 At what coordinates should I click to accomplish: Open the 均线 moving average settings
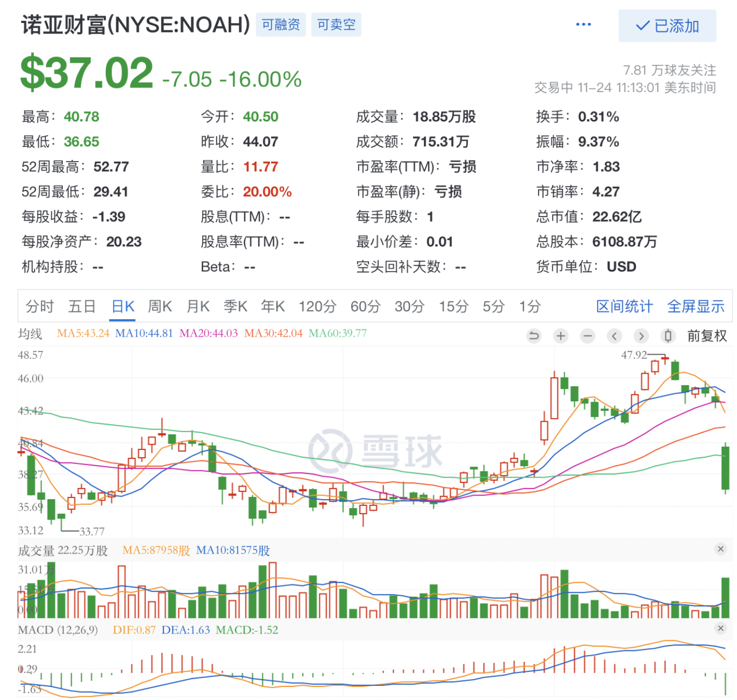click(x=30, y=334)
